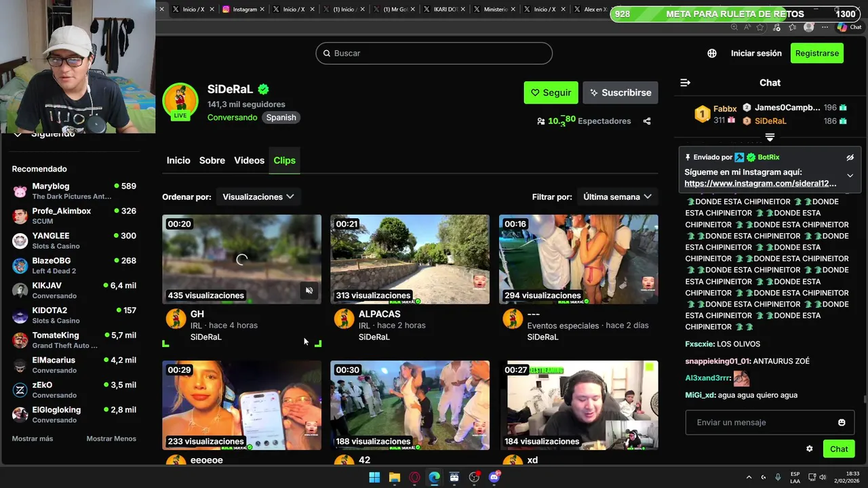Open Microsoft Edge from taskbar
The width and height of the screenshot is (868, 488).
pos(435,477)
